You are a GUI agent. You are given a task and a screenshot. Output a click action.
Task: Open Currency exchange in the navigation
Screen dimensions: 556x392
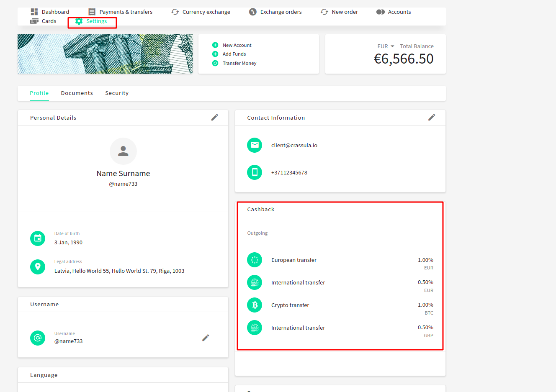[201, 12]
